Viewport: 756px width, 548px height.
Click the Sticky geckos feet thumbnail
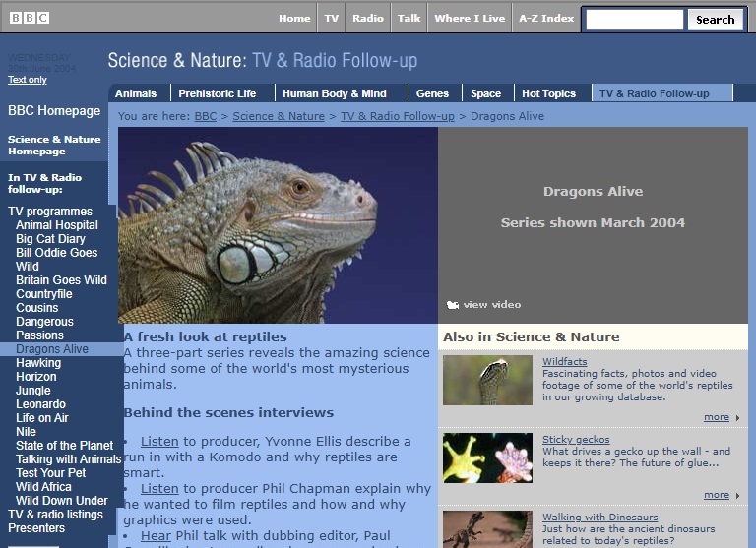pos(487,457)
